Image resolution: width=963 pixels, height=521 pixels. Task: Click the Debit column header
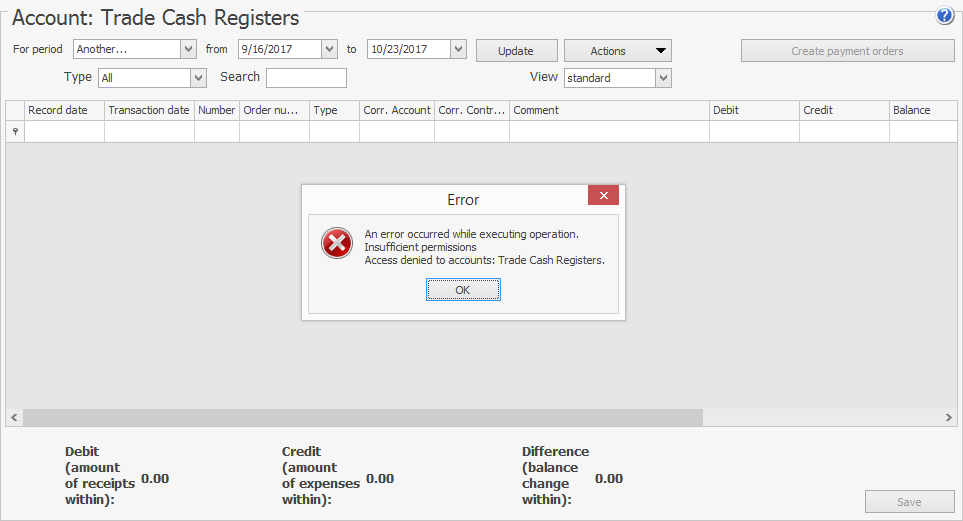click(754, 110)
